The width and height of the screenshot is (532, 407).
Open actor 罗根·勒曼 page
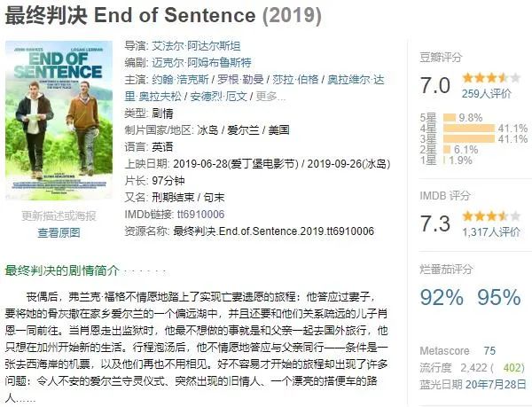pyautogui.click(x=244, y=80)
